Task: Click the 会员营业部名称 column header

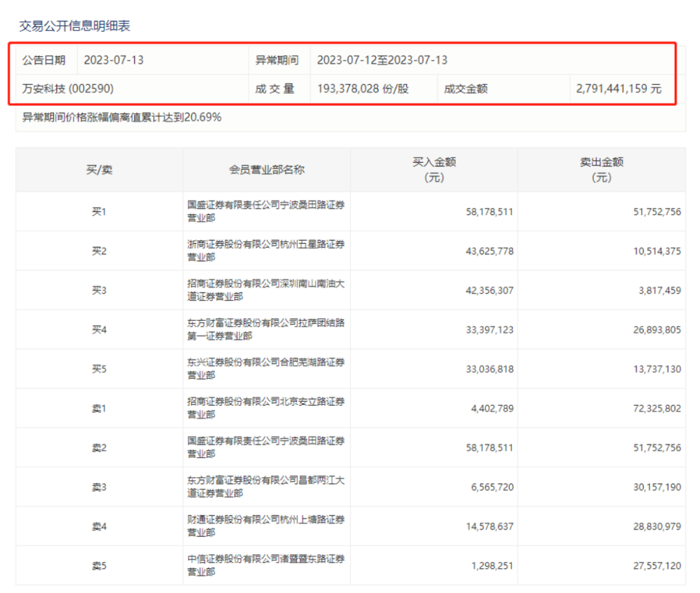Action: pyautogui.click(x=266, y=170)
